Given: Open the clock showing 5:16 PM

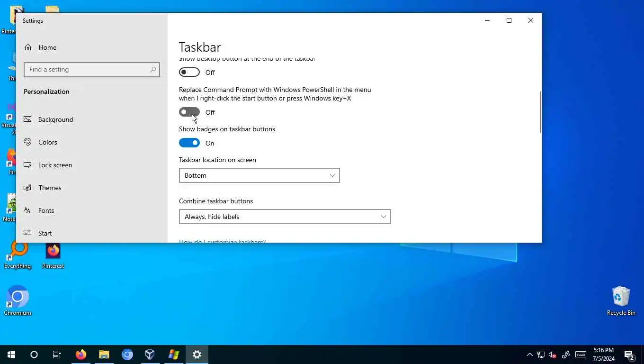Looking at the screenshot, I should 603,355.
